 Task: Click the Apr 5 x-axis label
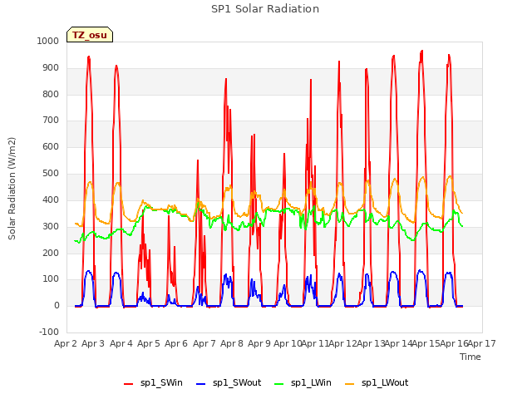point(149,343)
